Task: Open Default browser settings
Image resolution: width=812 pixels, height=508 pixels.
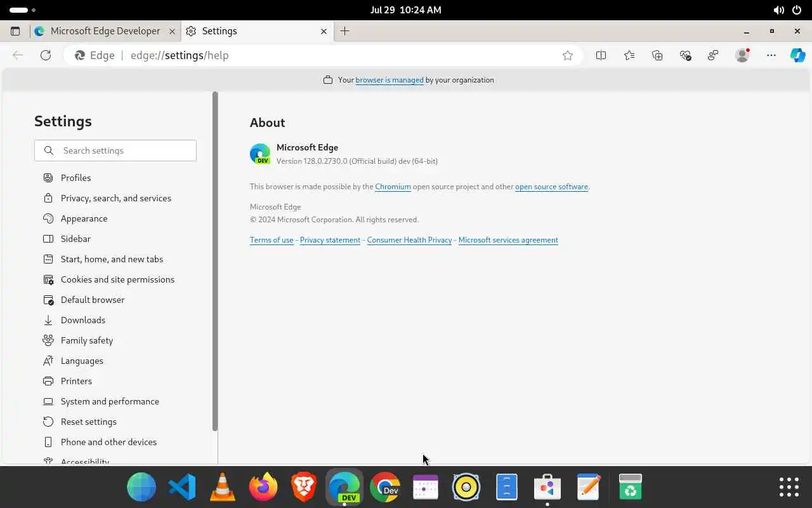Action: 93,300
